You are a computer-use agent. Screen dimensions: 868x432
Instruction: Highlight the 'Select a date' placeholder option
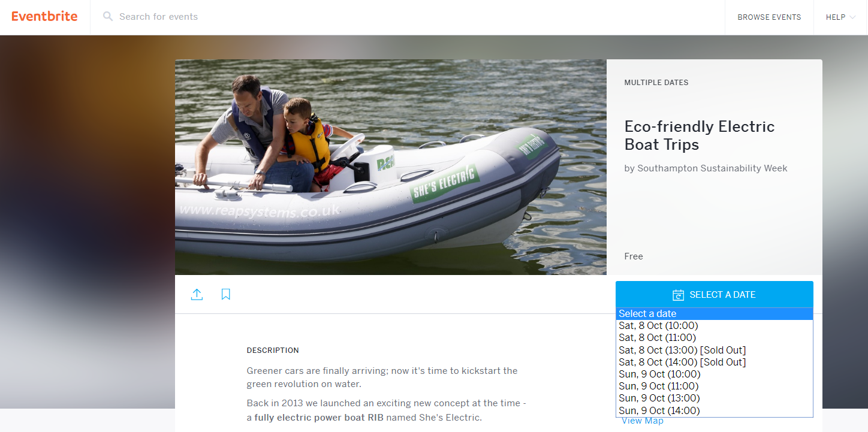[715, 314]
